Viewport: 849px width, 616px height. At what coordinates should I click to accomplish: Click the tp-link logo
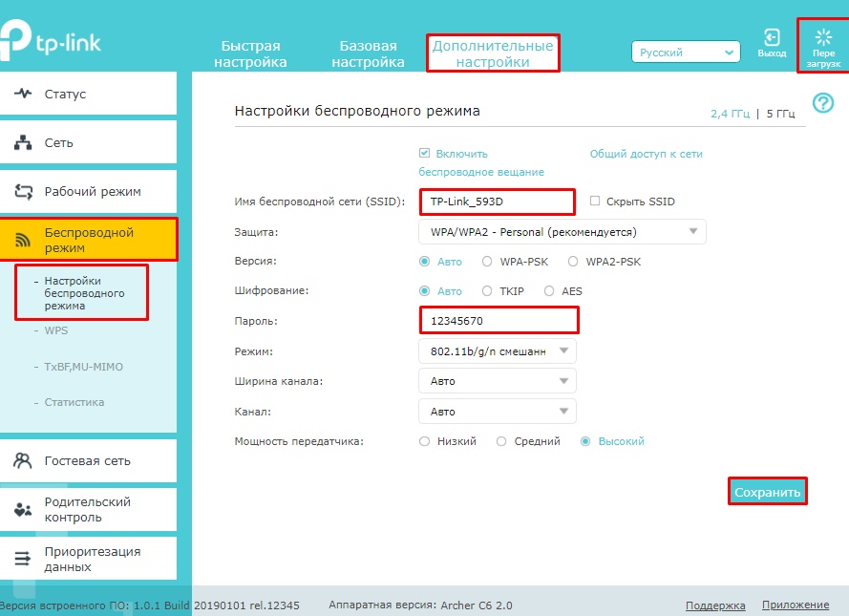50,41
